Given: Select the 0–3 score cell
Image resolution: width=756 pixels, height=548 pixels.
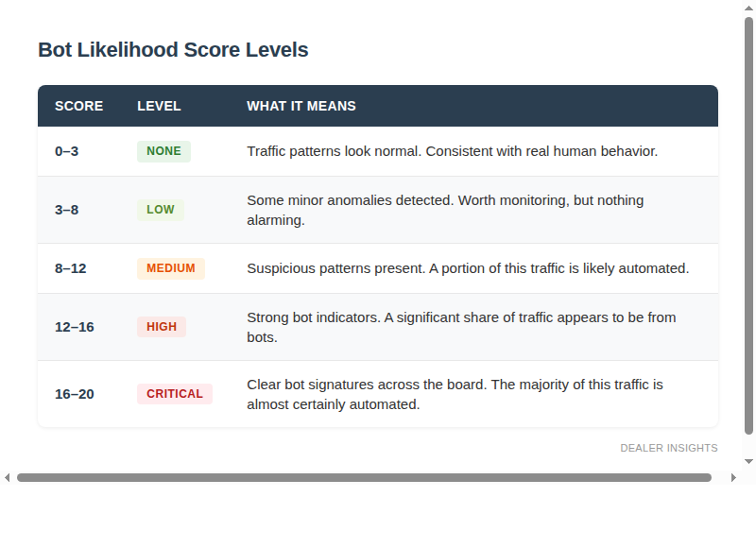Looking at the screenshot, I should click(x=66, y=151).
